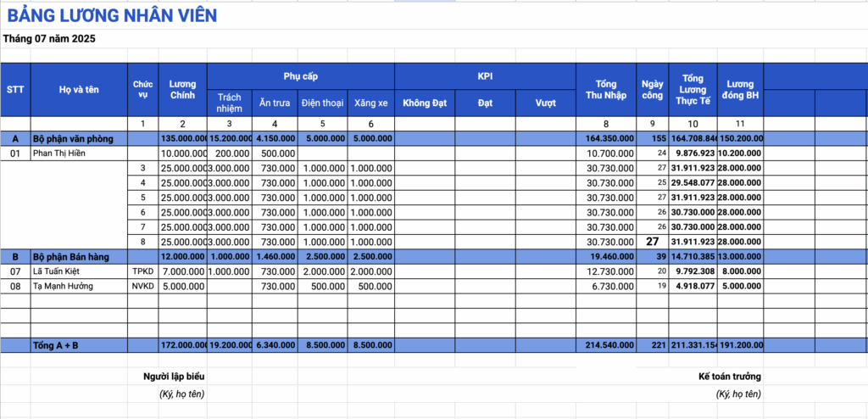The image size is (868, 419).
Task: Click the "Tổng Thu Nhập" header
Action: (605, 89)
